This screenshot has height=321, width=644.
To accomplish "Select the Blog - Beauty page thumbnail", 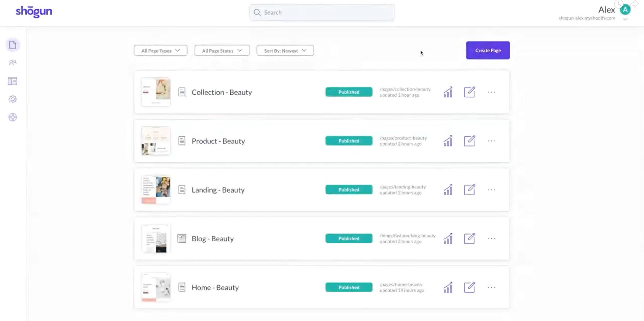I will click(x=156, y=239).
